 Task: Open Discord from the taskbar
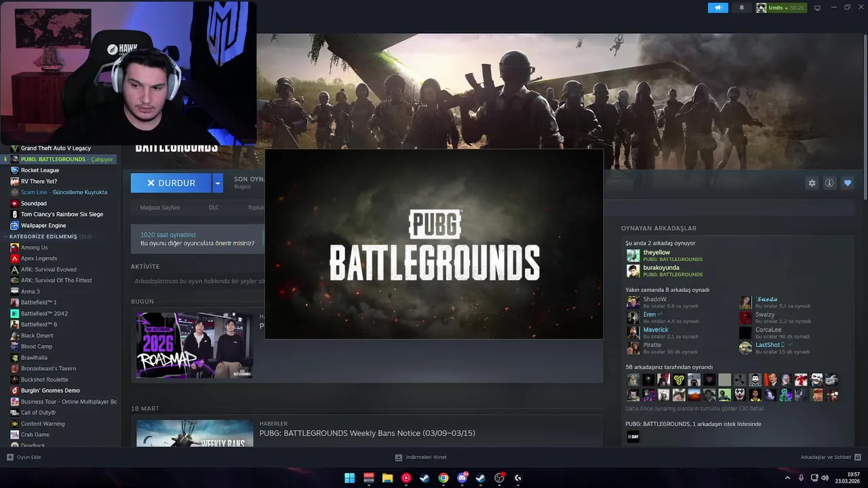tap(462, 478)
